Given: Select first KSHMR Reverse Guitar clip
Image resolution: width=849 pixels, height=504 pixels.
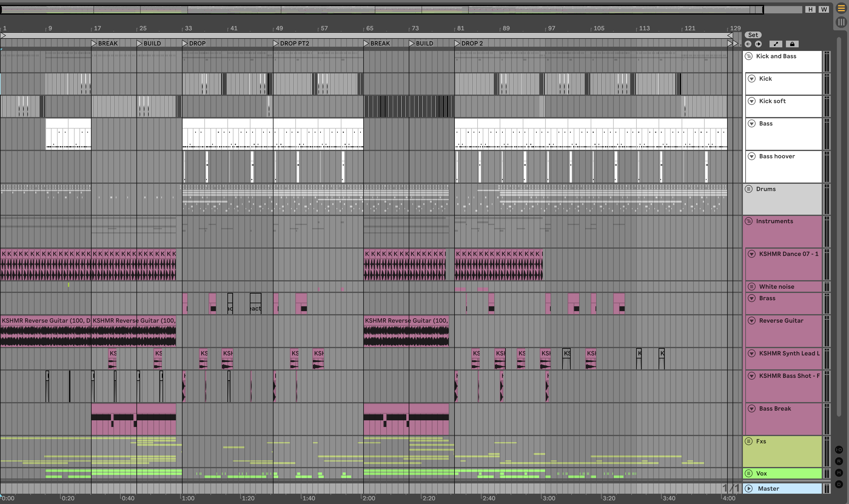Looking at the screenshot, I should click(x=45, y=331).
